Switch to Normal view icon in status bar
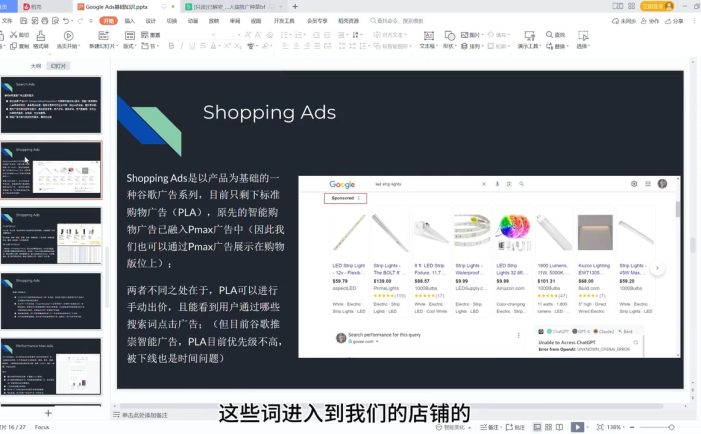Screen dimensions: 701x434 537,427
